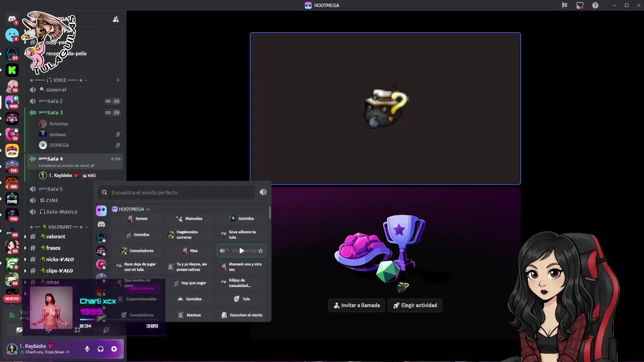The width and height of the screenshot is (644, 362).
Task: Click the NUEVO new mentions pill
Action: (12, 299)
